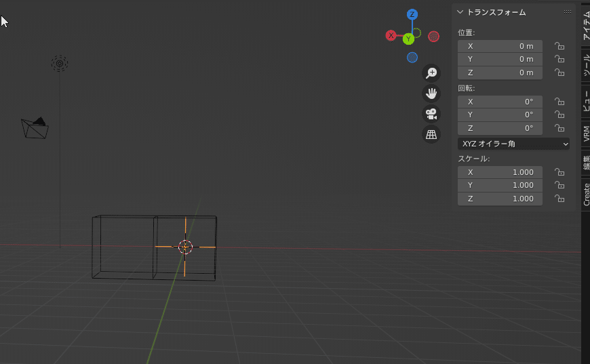Collapse the トランスフォーム panel
The height and width of the screenshot is (364, 590).
click(x=460, y=12)
